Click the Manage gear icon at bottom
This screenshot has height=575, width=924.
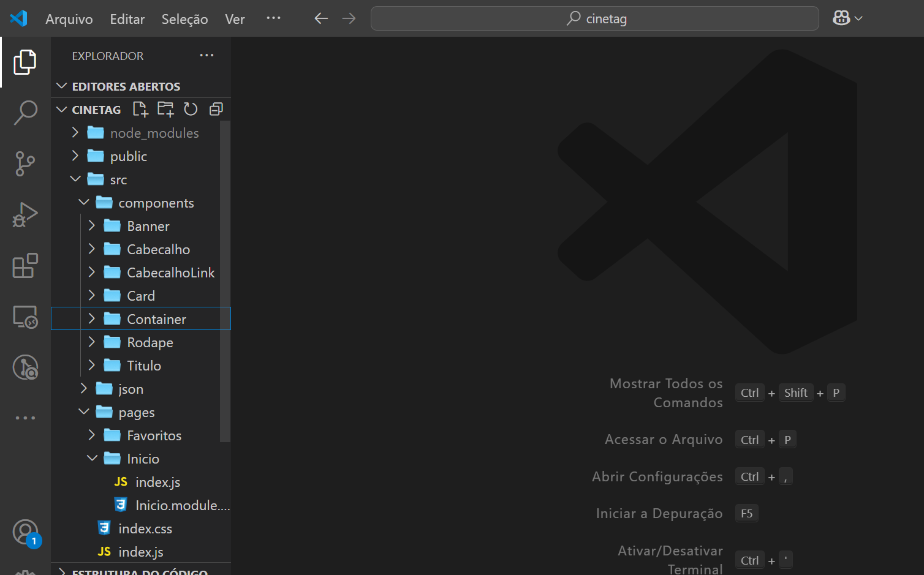click(x=25, y=572)
